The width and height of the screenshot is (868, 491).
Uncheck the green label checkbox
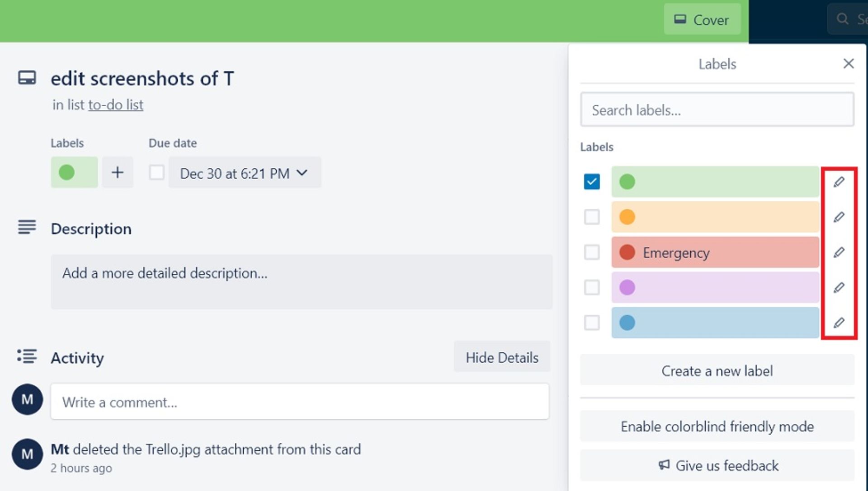tap(592, 182)
